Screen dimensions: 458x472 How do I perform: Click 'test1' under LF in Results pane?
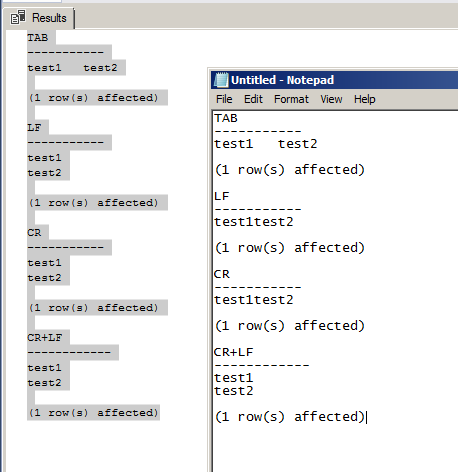45,158
